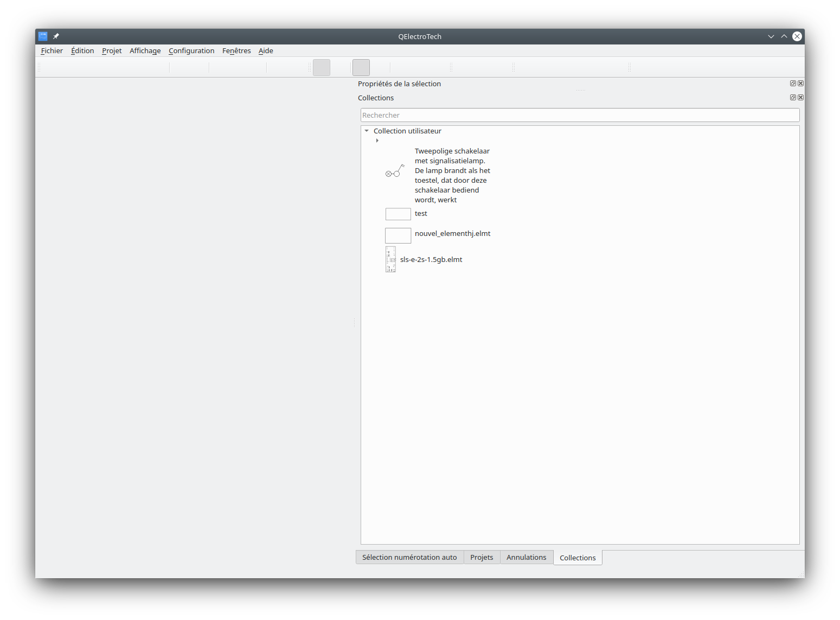Expand the unnamed folder under Collection utilisateur
840x620 pixels.
click(x=377, y=140)
